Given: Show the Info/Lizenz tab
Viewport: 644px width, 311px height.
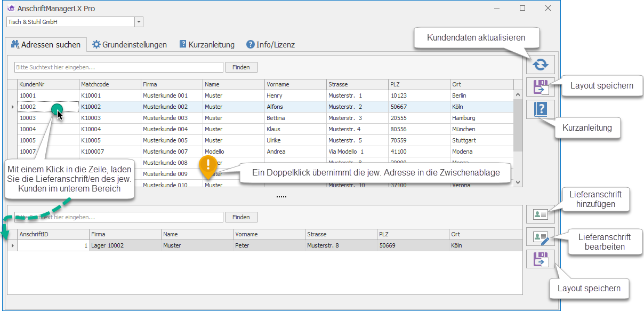Looking at the screenshot, I should point(271,45).
